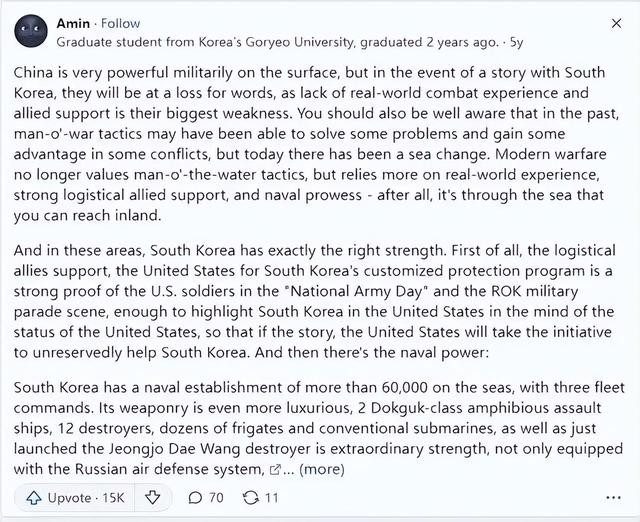Click the paragraph starting 'And in these areas'
Viewport: 640px width, 522px height.
tap(314, 302)
